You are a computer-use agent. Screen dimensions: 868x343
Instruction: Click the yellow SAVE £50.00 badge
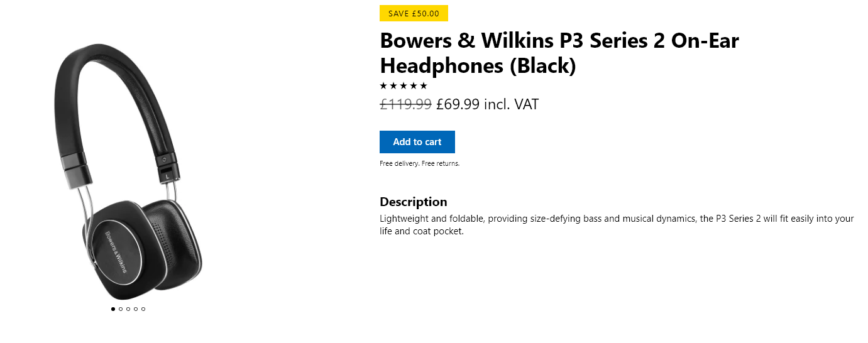pyautogui.click(x=414, y=13)
